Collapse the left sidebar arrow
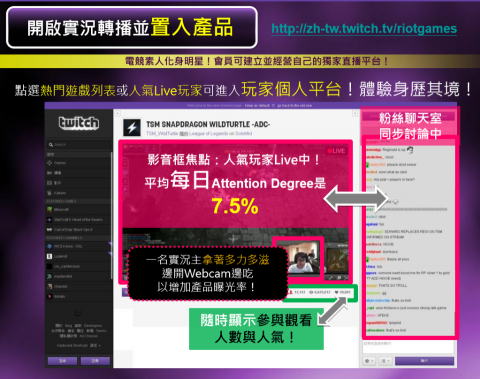 [118, 114]
